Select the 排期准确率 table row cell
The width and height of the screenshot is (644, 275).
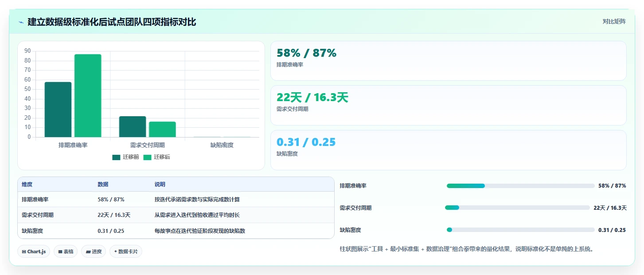click(35, 200)
